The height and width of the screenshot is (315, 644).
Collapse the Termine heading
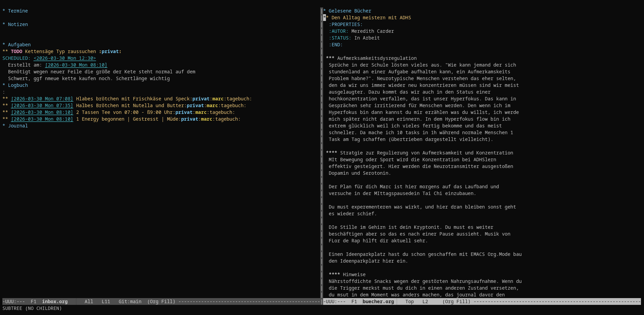(x=18, y=11)
